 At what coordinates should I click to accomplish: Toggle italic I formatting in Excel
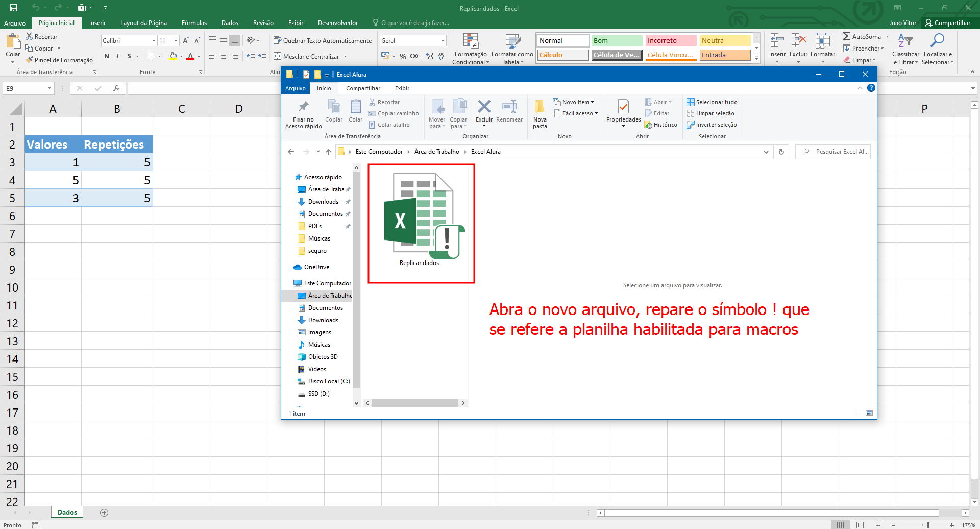point(117,56)
